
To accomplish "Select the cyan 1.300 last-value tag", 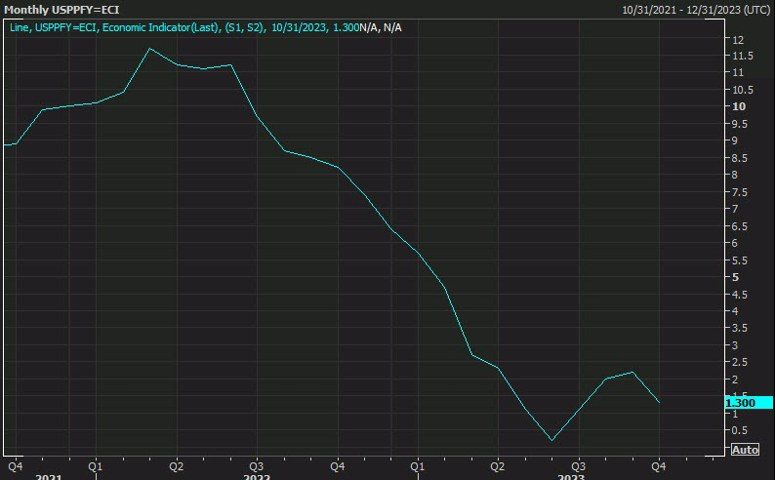I will pos(748,403).
